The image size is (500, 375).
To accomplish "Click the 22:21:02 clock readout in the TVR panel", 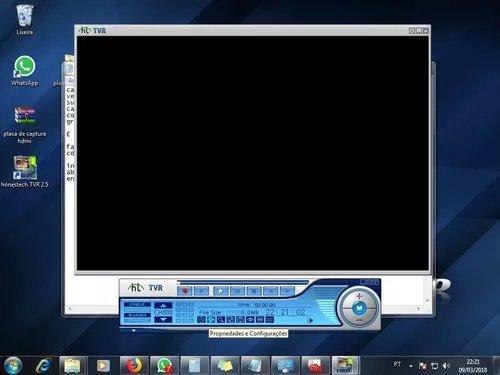I will [x=286, y=312].
